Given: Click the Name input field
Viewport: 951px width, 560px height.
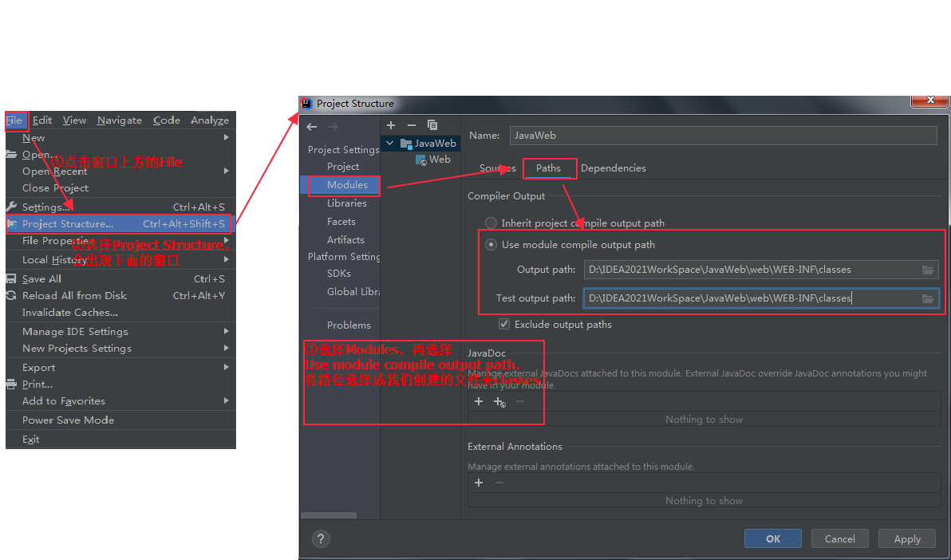Looking at the screenshot, I should (x=724, y=136).
